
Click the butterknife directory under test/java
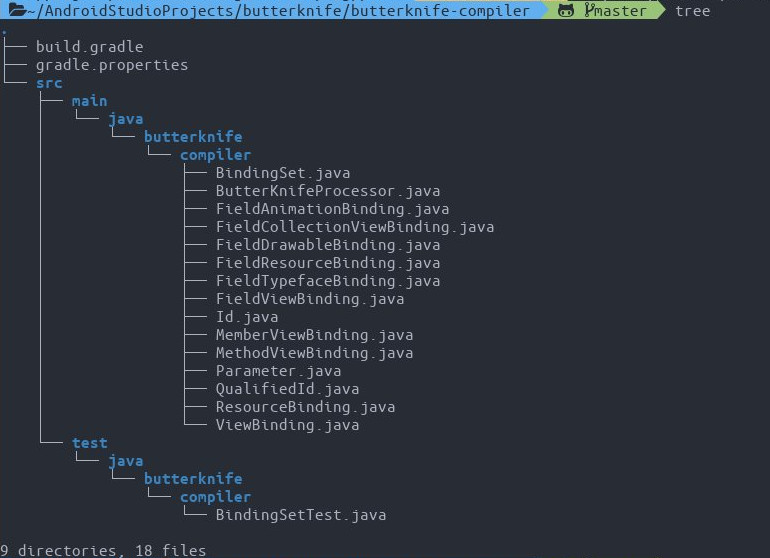click(x=193, y=479)
